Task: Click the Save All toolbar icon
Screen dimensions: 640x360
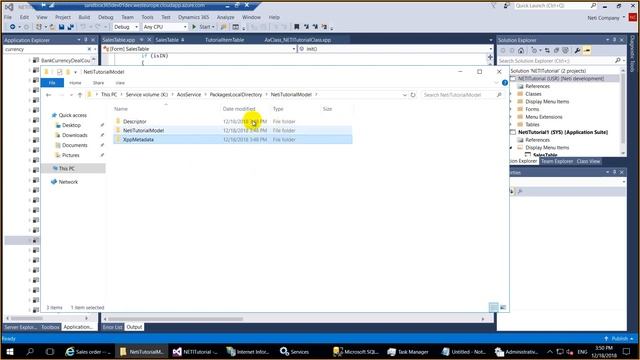Action: click(70, 27)
